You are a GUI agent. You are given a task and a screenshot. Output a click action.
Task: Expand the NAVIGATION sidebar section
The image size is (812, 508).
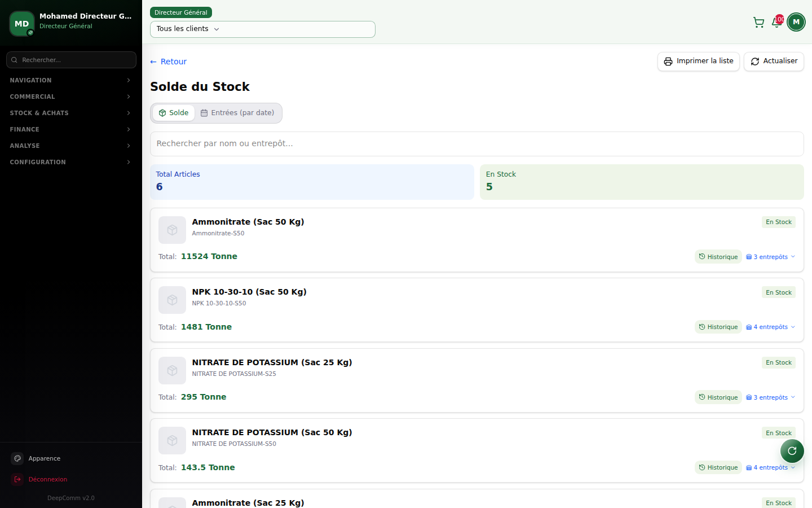pyautogui.click(x=70, y=80)
